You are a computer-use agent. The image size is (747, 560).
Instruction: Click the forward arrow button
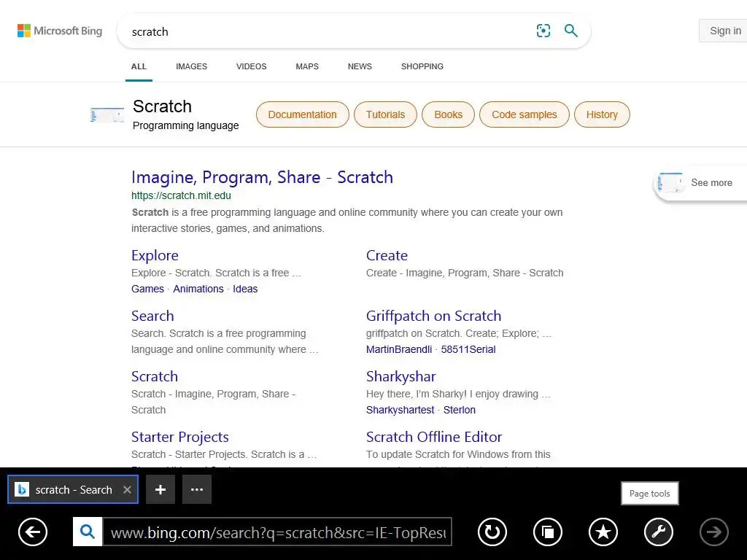pyautogui.click(x=714, y=532)
